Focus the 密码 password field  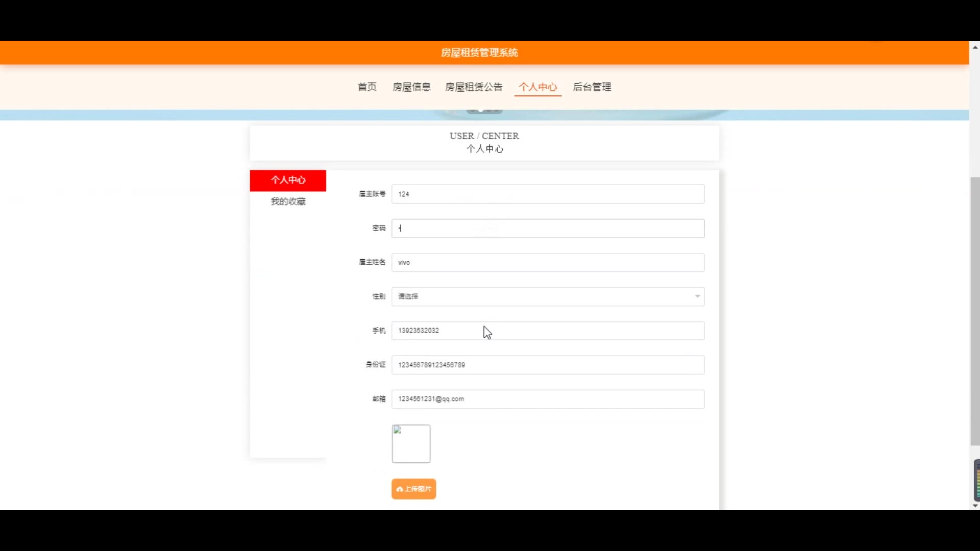tap(548, 228)
